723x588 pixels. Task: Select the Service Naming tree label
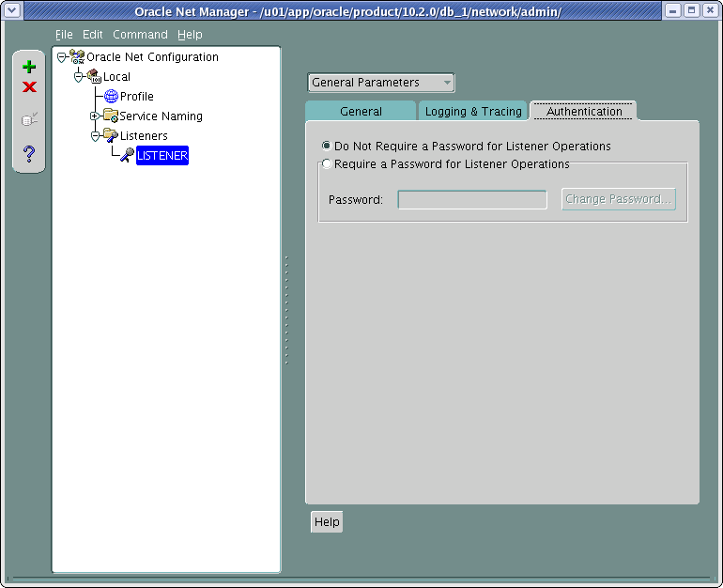pos(161,116)
